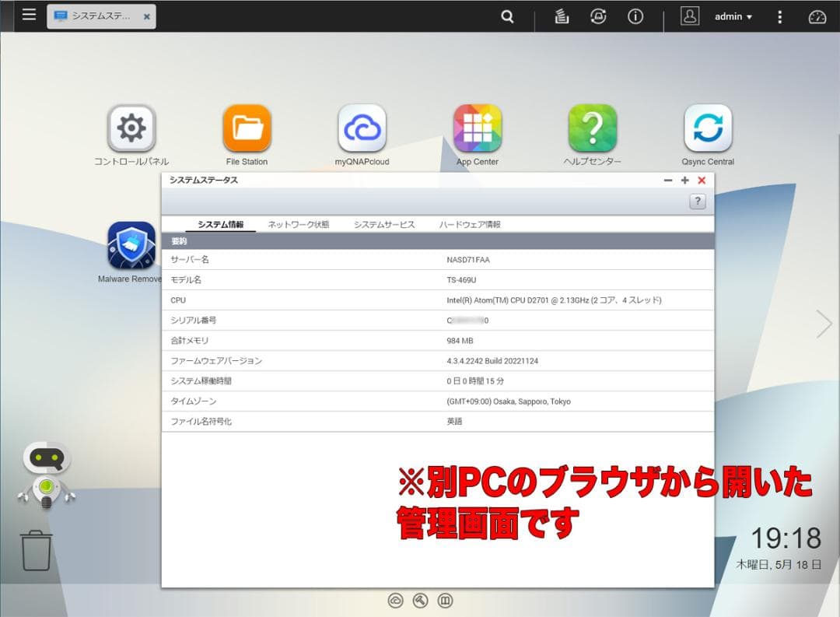The image size is (840, 617).
Task: Open File Station from the desktop
Action: pyautogui.click(x=246, y=127)
